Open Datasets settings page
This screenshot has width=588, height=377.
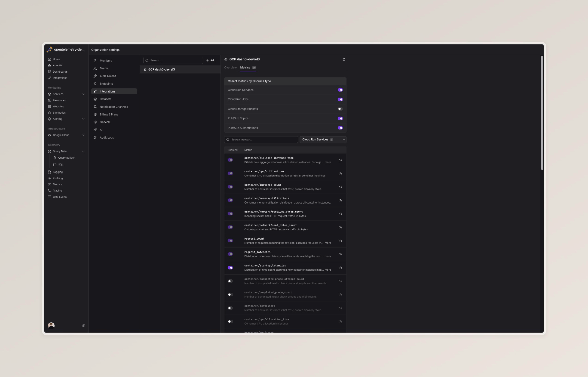(x=114, y=99)
